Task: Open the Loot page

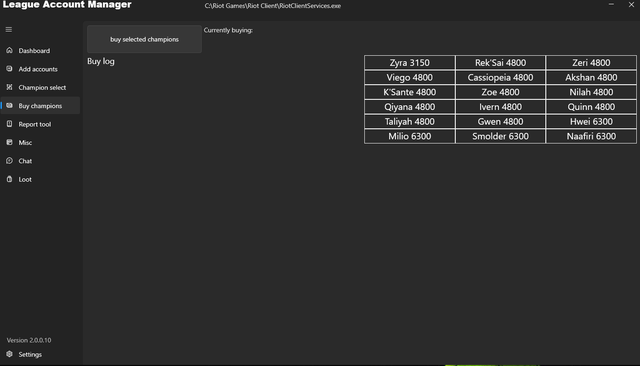Action: click(x=40, y=179)
